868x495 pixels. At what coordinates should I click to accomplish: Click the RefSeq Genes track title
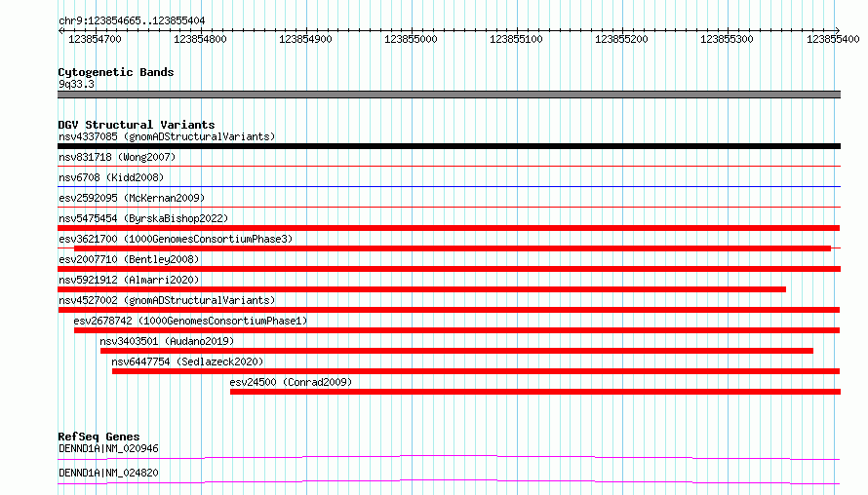pyautogui.click(x=99, y=437)
